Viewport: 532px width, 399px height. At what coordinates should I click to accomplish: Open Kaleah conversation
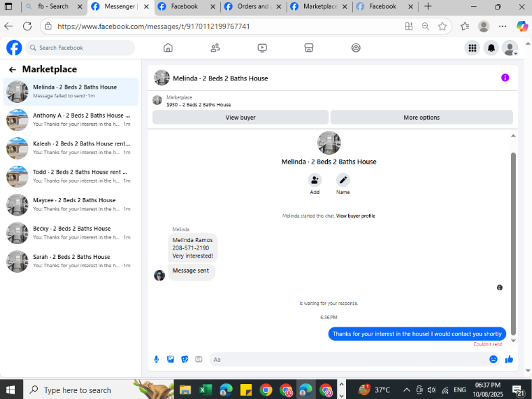tap(70, 148)
